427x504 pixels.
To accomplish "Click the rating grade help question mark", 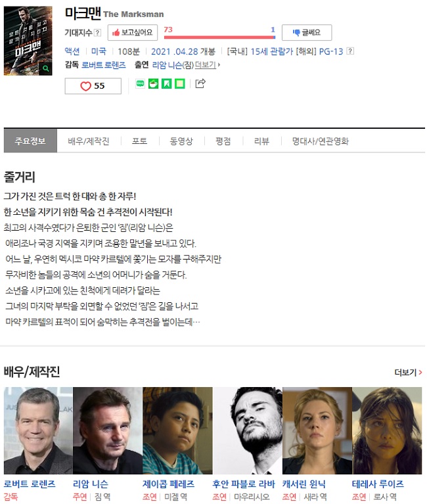I will coord(351,51).
